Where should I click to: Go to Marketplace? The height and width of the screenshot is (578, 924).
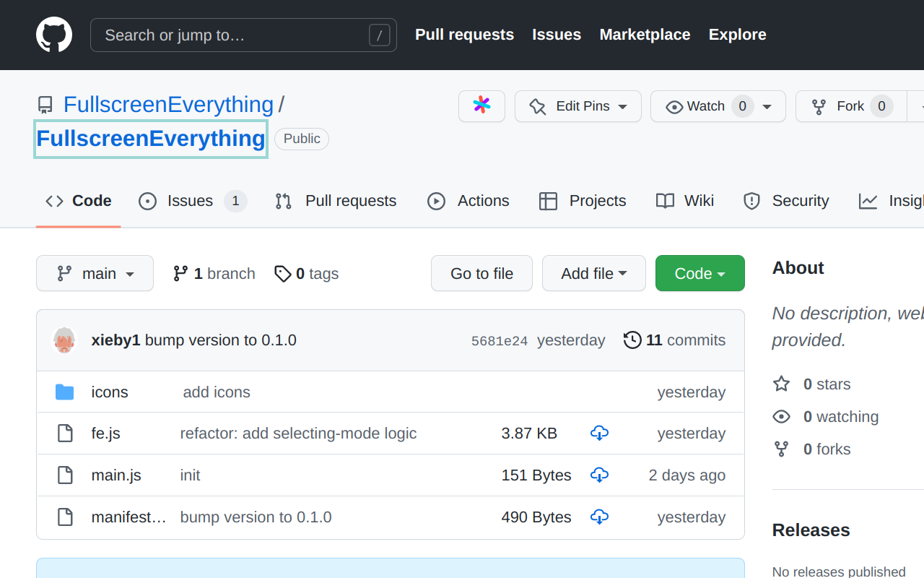[x=645, y=35]
